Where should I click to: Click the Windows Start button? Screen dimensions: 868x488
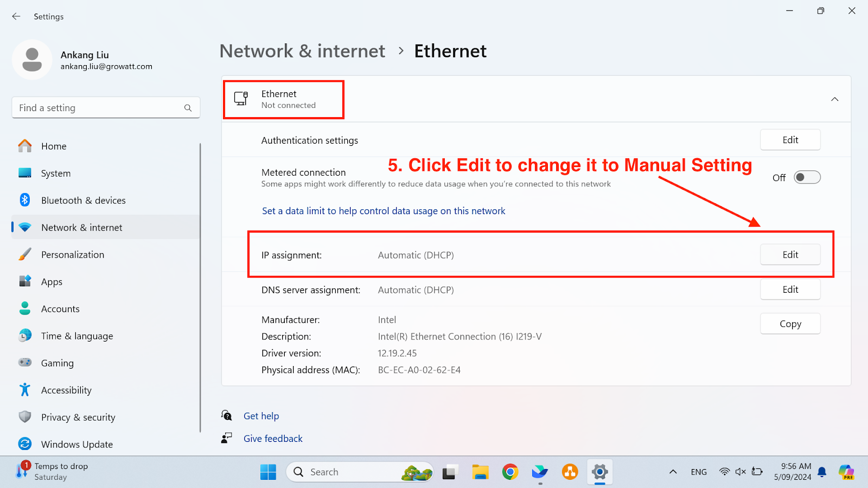coord(268,472)
